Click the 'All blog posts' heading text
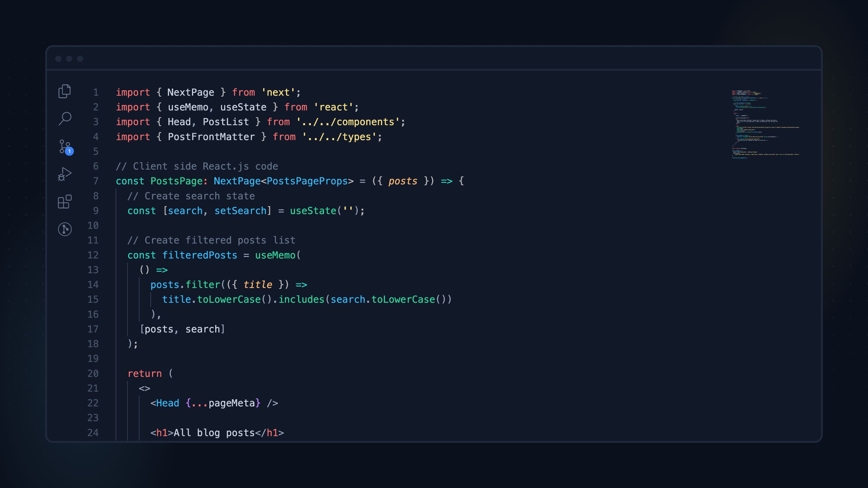 (x=214, y=433)
